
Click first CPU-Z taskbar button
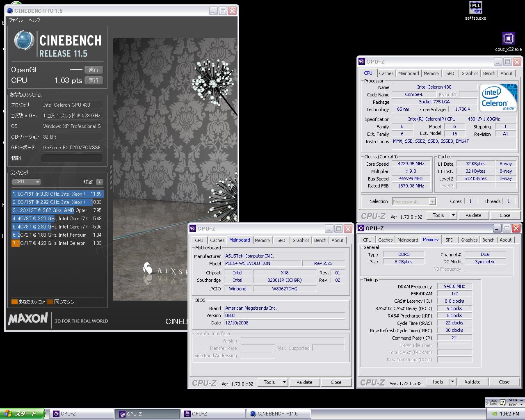tap(82, 414)
